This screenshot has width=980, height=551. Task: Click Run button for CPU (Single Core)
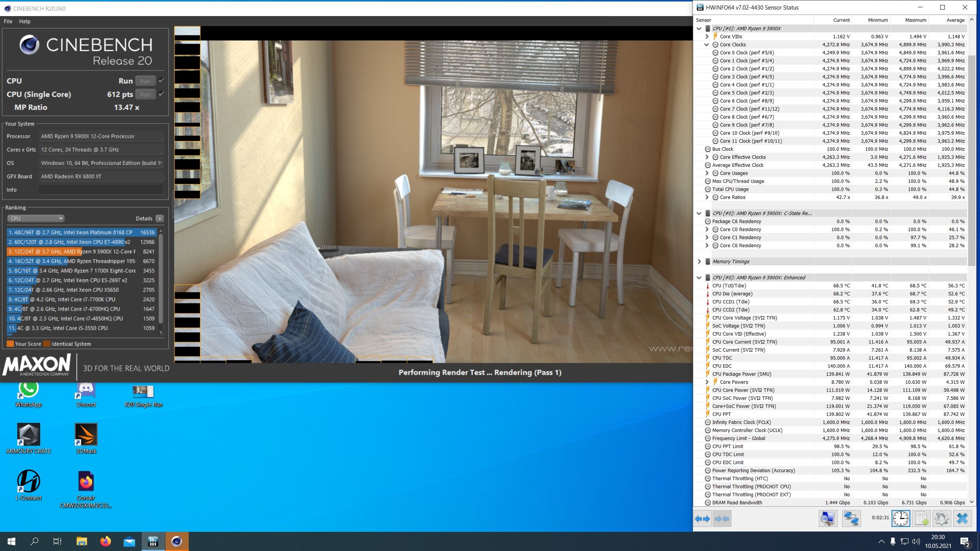pyautogui.click(x=145, y=95)
